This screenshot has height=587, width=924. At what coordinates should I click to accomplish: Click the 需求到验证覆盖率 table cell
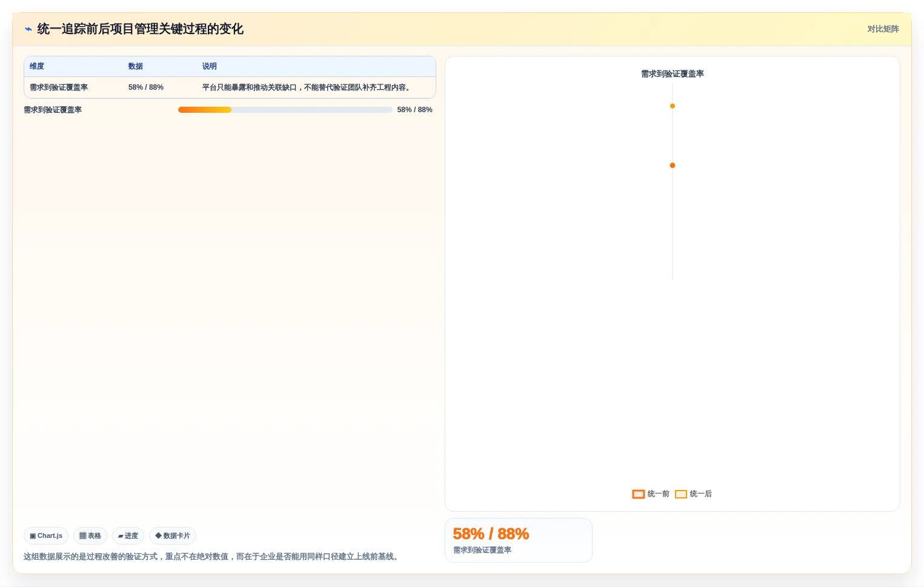[x=59, y=87]
